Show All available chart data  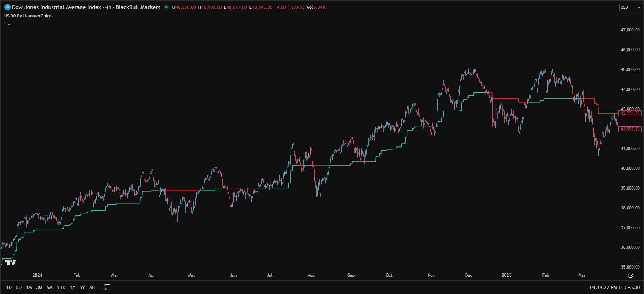coord(92,287)
